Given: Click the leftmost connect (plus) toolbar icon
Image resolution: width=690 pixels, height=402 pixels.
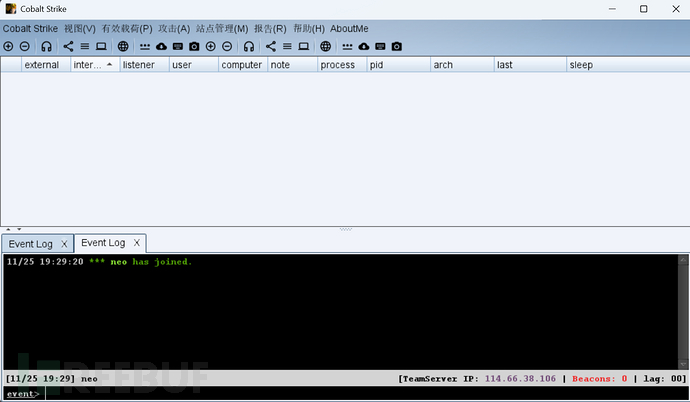Looking at the screenshot, I should tap(9, 46).
